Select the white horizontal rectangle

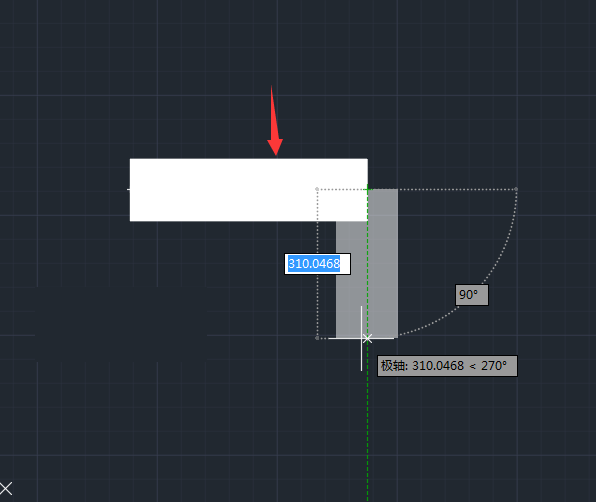pos(249,190)
